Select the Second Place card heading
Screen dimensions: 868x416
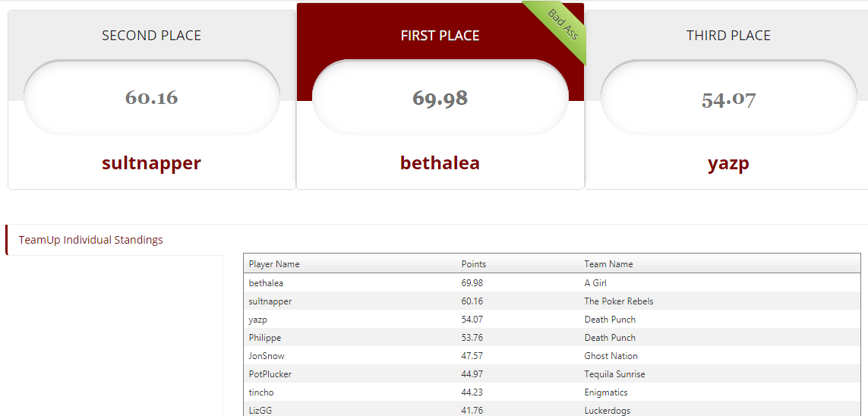152,36
